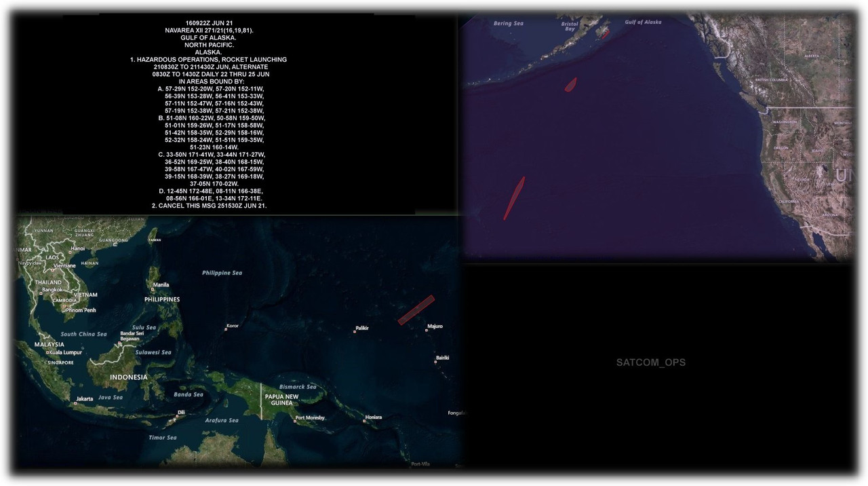Click the South China Sea label
Screen dimensions: 868x486
click(x=83, y=334)
